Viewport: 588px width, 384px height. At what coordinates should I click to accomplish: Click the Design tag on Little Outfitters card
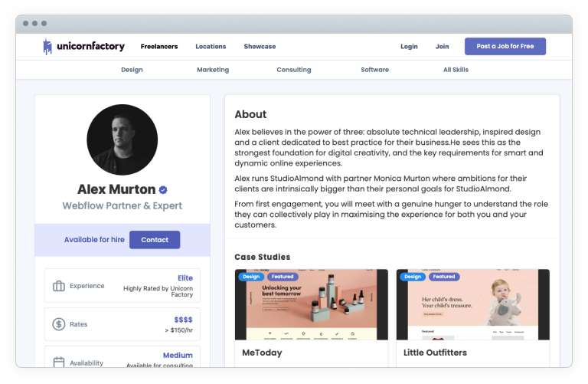(x=413, y=277)
